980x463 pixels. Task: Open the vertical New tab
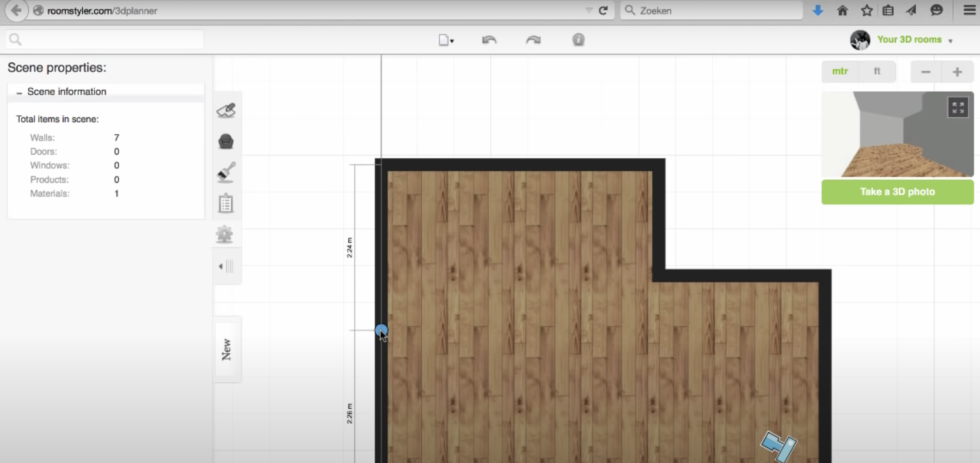[227, 349]
